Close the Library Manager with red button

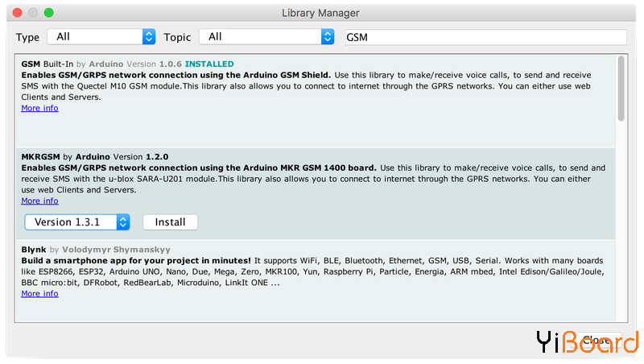click(17, 13)
